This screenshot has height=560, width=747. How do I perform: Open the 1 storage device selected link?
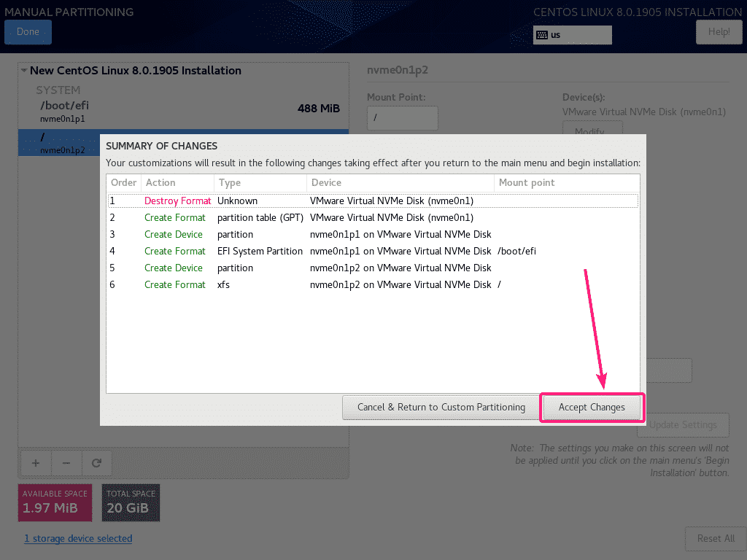point(78,539)
